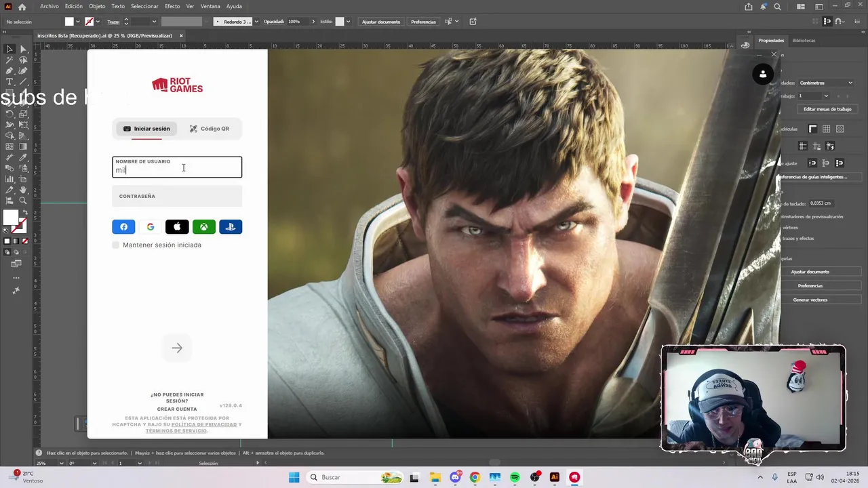Sign in with Google

[151, 227]
